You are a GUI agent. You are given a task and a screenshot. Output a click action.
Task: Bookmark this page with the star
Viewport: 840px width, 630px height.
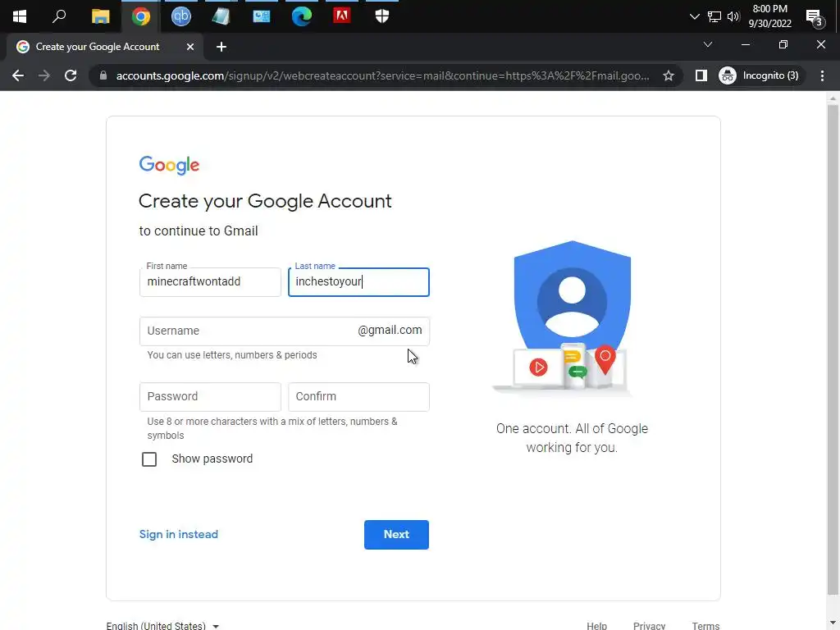[x=668, y=75]
